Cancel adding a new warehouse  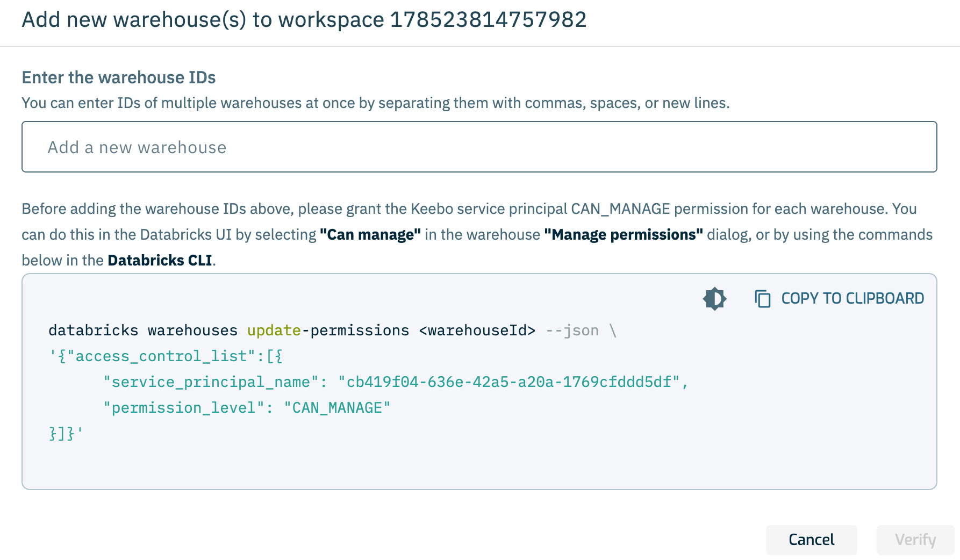point(811,540)
